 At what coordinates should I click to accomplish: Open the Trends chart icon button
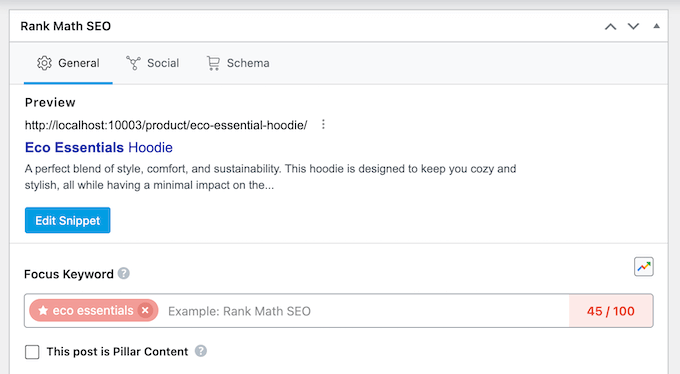pyautogui.click(x=644, y=267)
